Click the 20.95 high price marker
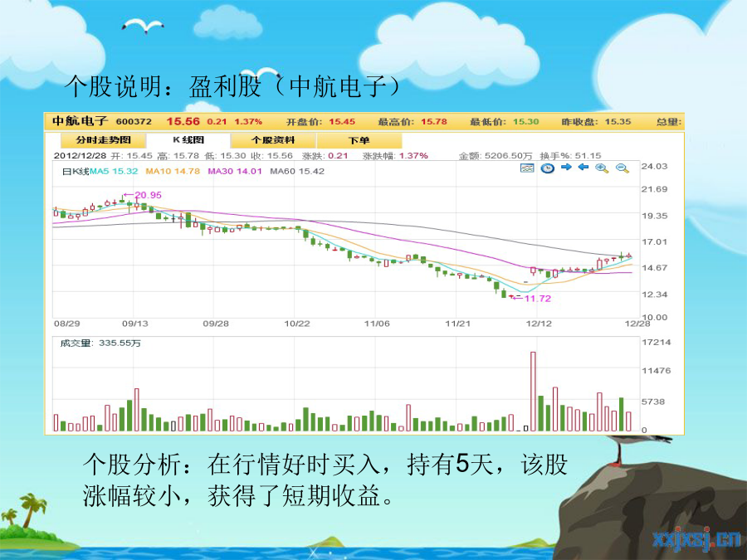Screen dimensions: 747x560 point(149,195)
